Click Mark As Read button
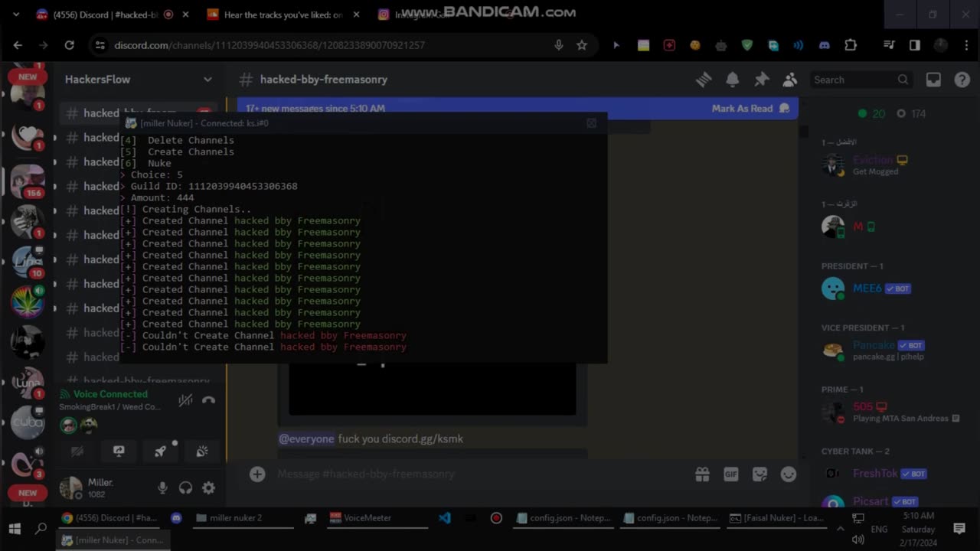980x551 pixels. point(750,109)
